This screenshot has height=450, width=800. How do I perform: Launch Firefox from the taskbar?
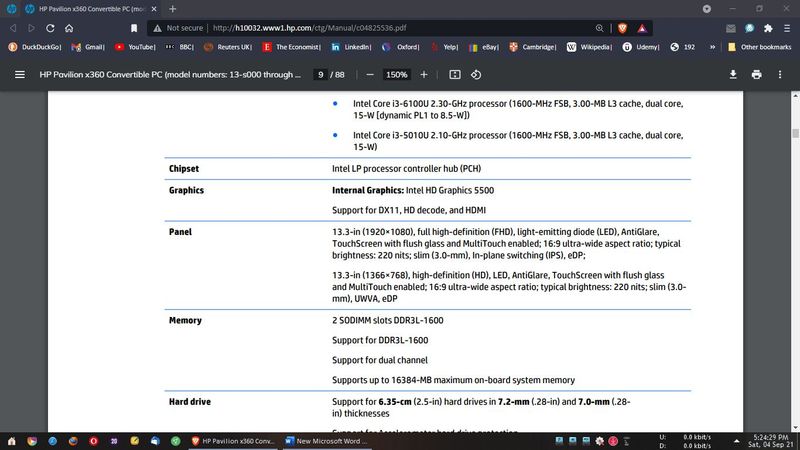73,441
